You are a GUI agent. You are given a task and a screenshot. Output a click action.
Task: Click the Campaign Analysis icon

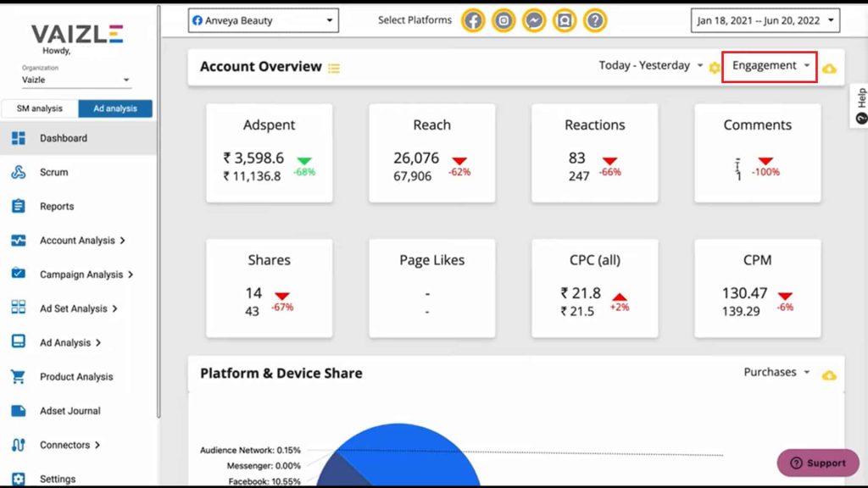coord(19,274)
